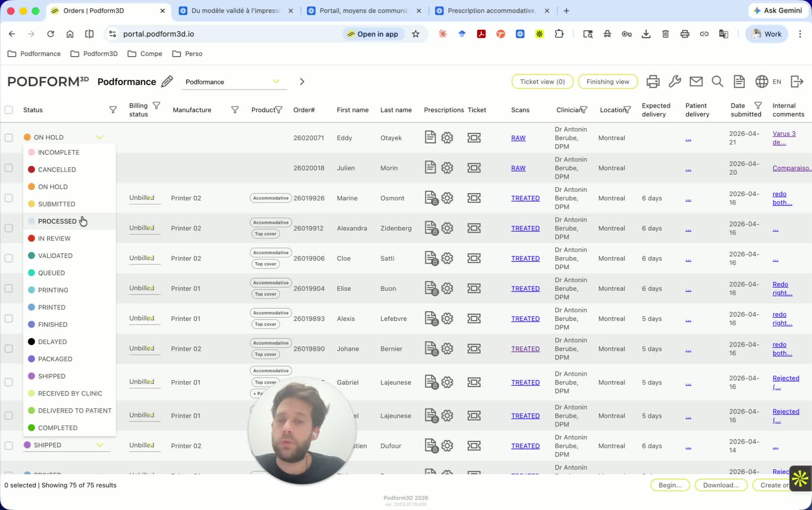Bookmark this page with star icon

(415, 34)
